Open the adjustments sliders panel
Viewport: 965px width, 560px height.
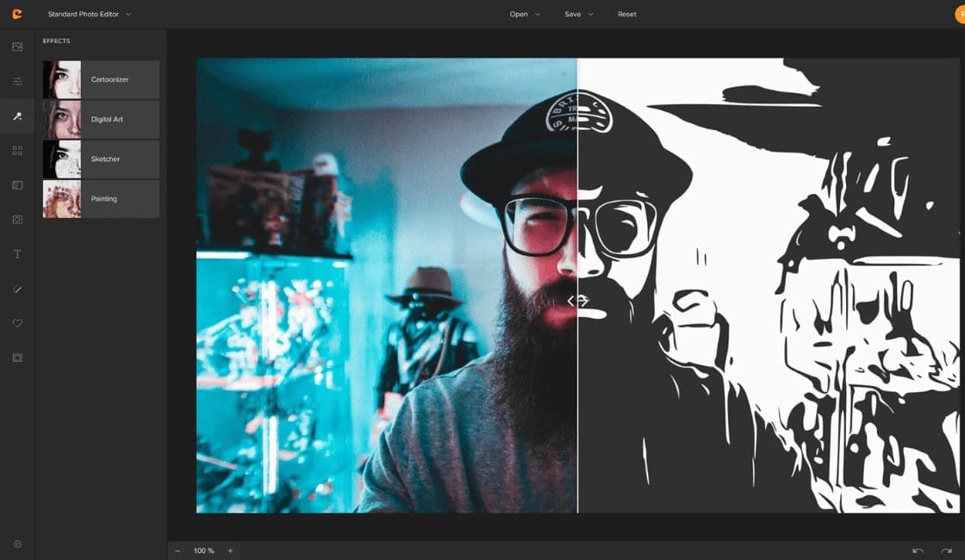(16, 81)
